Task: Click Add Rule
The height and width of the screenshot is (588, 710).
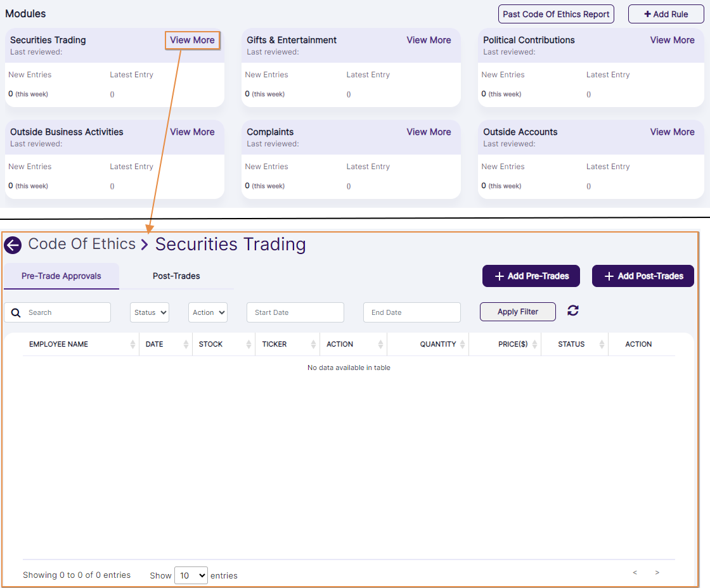Action: 666,13
